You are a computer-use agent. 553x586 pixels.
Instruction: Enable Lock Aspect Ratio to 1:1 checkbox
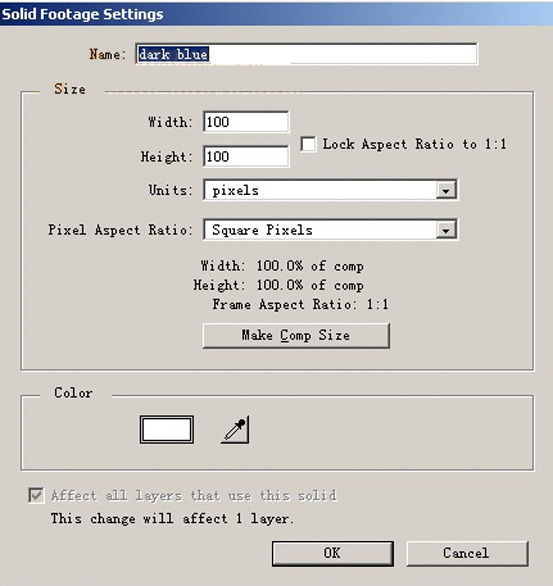[x=308, y=144]
